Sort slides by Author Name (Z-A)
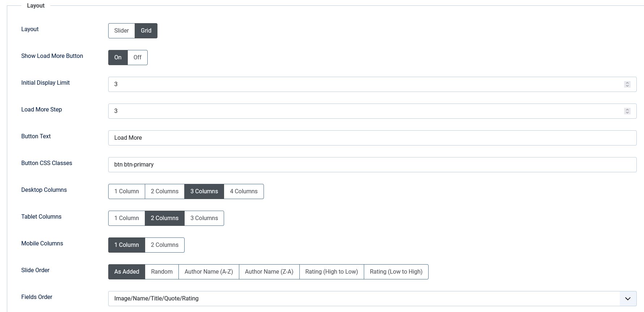644x312 pixels. coord(269,272)
